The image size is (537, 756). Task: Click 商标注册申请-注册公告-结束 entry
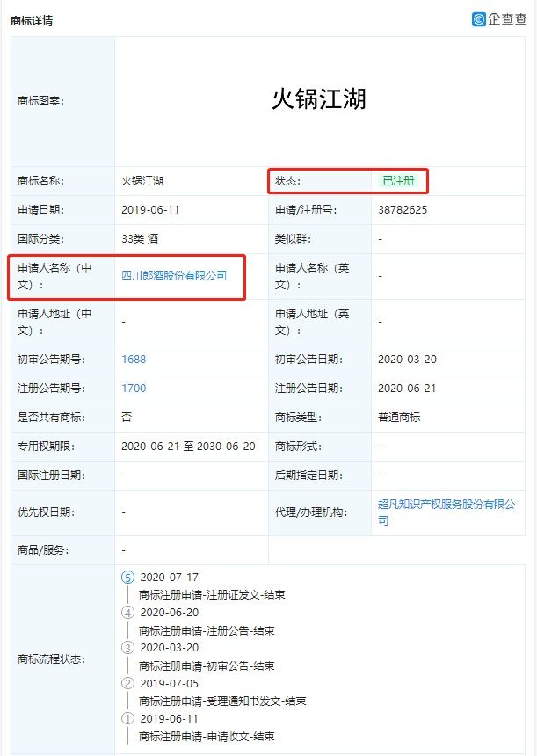pyautogui.click(x=207, y=630)
